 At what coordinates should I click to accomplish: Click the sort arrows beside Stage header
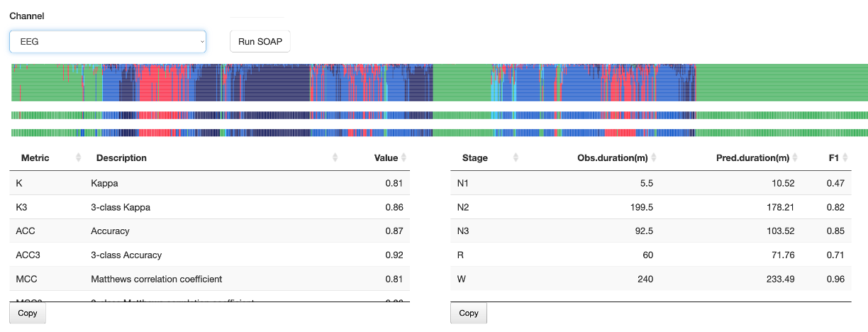pos(516,157)
